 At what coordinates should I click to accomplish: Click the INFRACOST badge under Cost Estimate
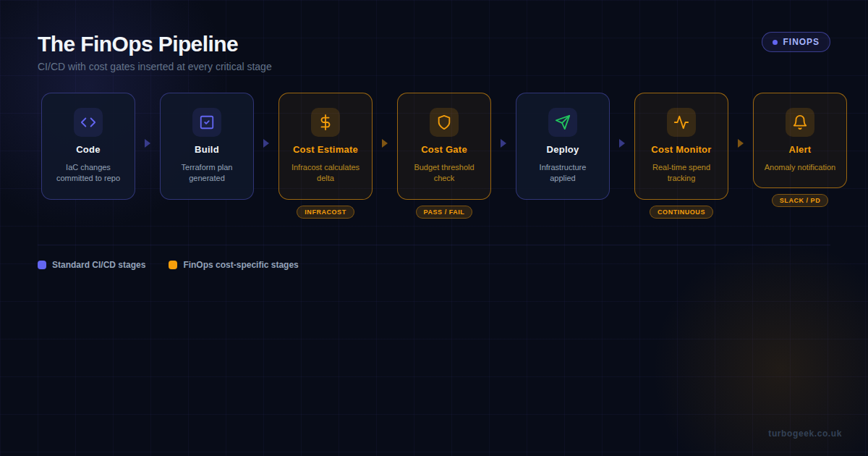(x=325, y=212)
